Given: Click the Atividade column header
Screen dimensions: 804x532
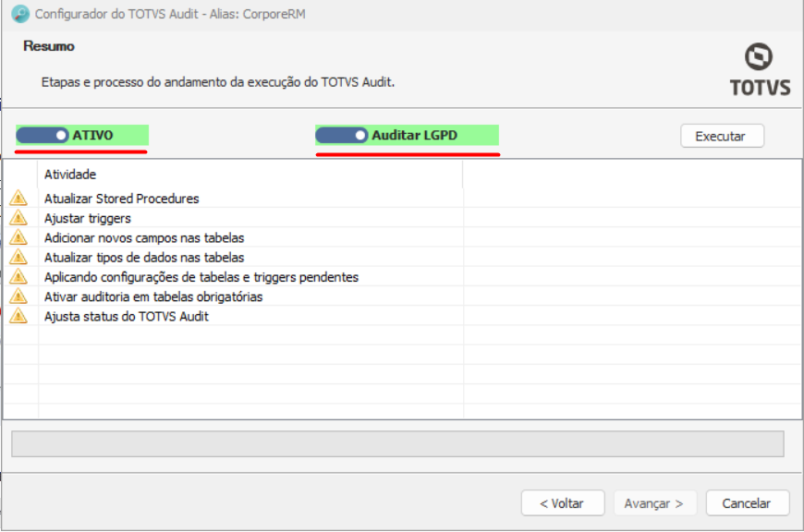Looking at the screenshot, I should (250, 175).
